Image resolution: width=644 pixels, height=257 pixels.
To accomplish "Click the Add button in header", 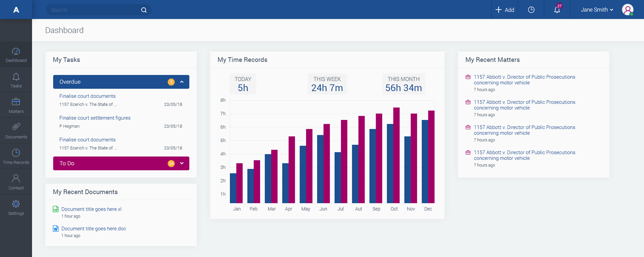I will pos(505,10).
